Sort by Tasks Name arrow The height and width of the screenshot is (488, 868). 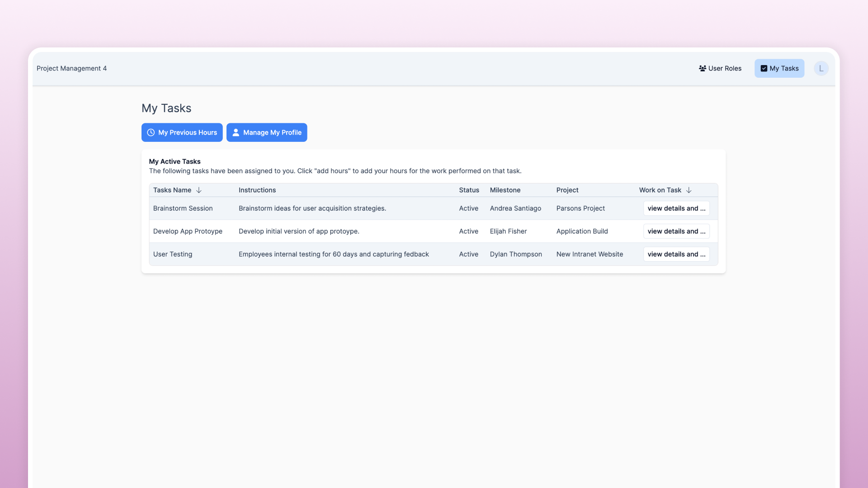coord(199,190)
